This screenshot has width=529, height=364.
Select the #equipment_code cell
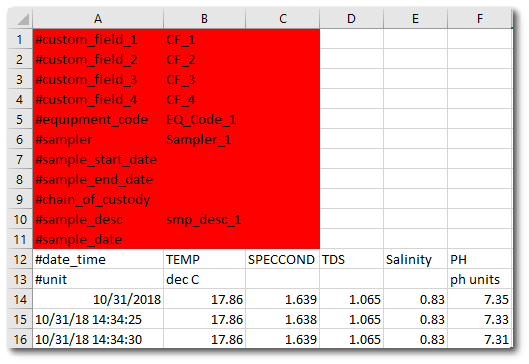pyautogui.click(x=98, y=119)
